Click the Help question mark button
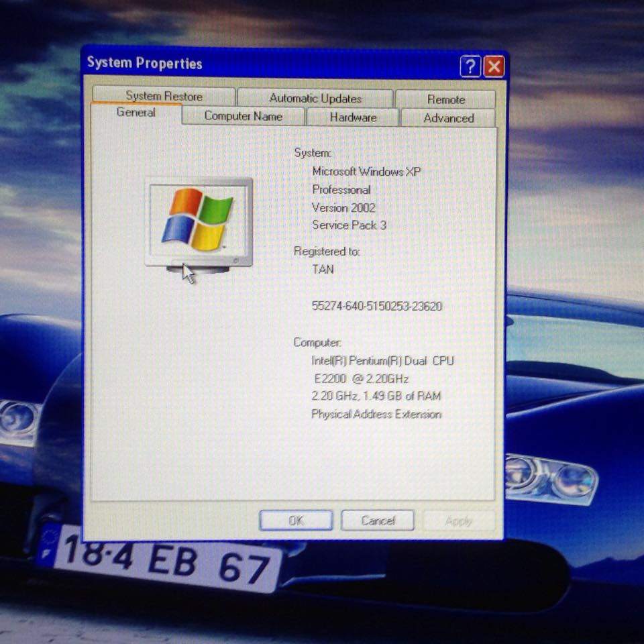Viewport: 644px width, 644px height. tap(470, 66)
